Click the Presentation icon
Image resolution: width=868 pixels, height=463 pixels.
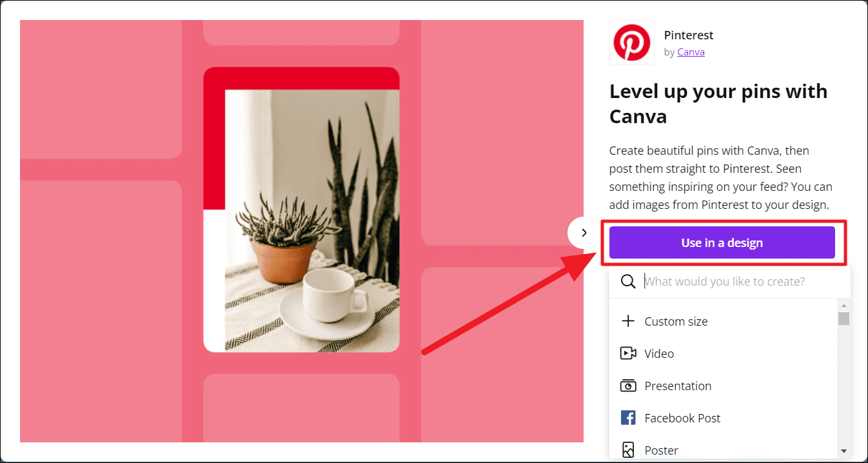coord(628,386)
